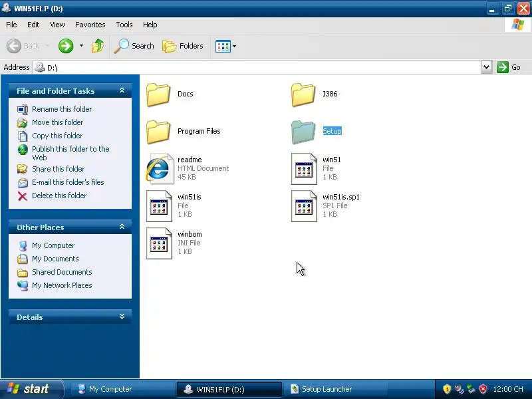This screenshot has width=532, height=399.
Task: Click the "winbom" file name
Action: (x=190, y=234)
